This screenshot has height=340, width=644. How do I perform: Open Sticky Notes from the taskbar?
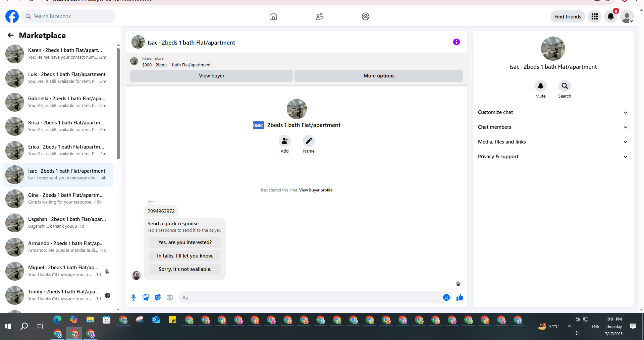click(x=172, y=320)
